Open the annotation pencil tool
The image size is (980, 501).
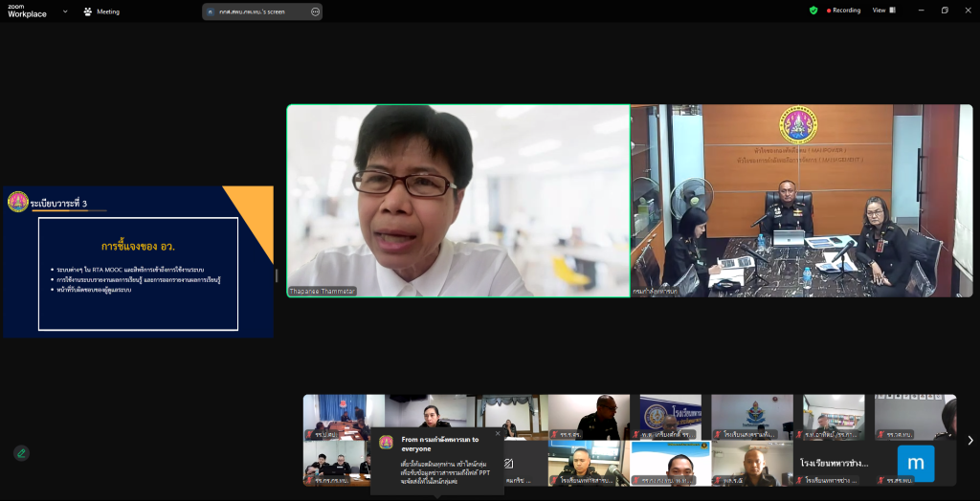tap(21, 453)
